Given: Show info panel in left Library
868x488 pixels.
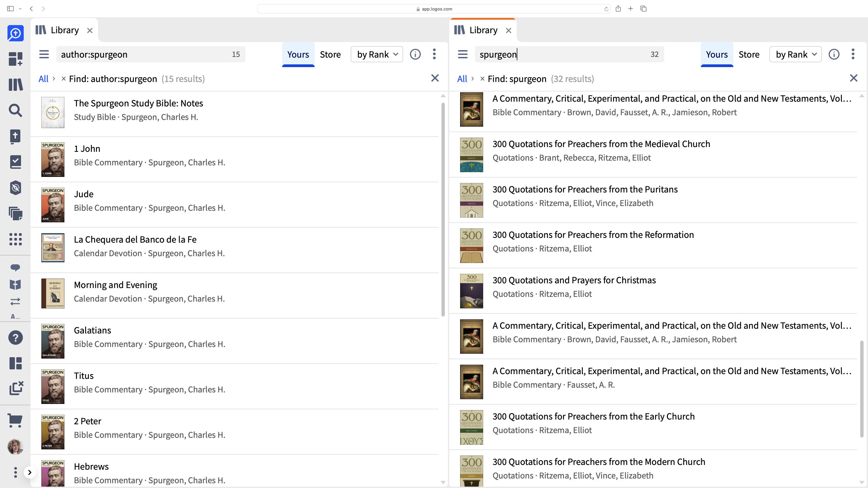Looking at the screenshot, I should point(415,54).
